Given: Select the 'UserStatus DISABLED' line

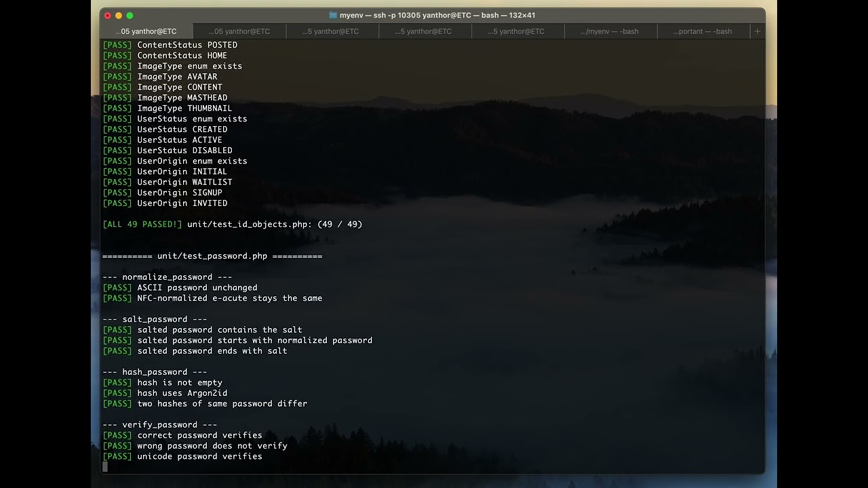Looking at the screenshot, I should [x=167, y=150].
